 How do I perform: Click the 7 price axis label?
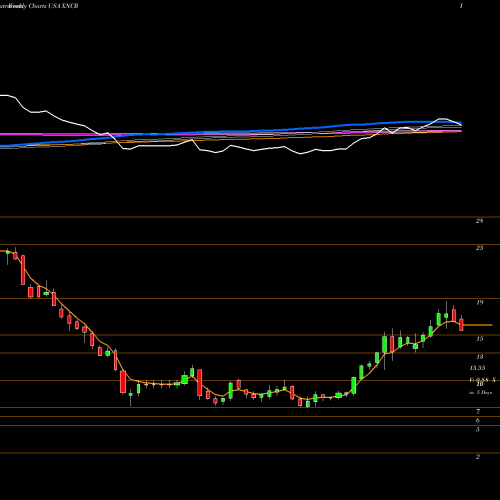[478, 412]
